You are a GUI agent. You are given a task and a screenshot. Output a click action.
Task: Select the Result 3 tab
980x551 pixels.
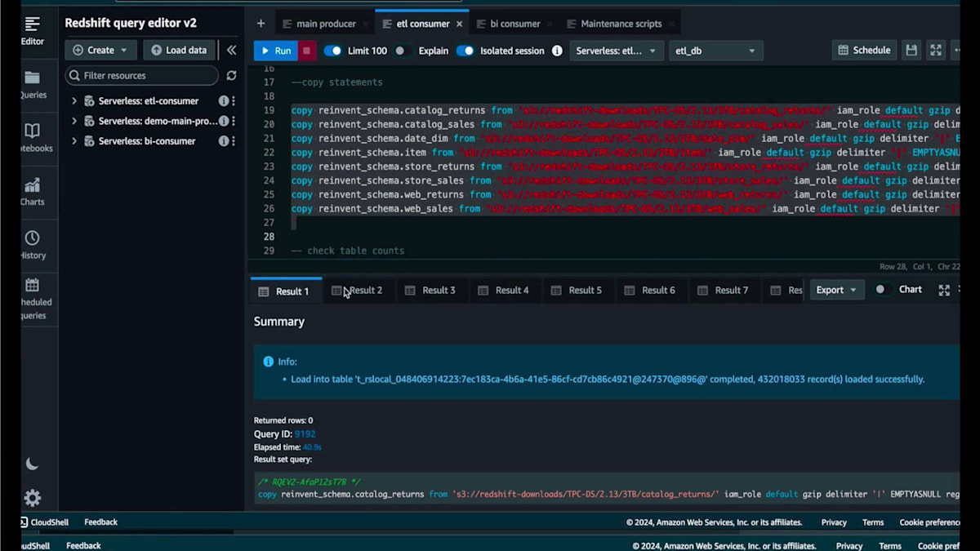coord(431,291)
